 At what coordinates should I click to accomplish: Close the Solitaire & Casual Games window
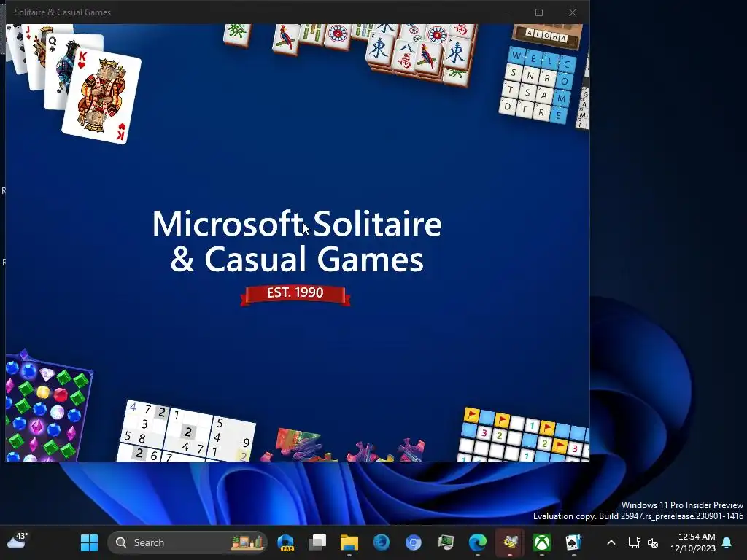[x=573, y=12]
